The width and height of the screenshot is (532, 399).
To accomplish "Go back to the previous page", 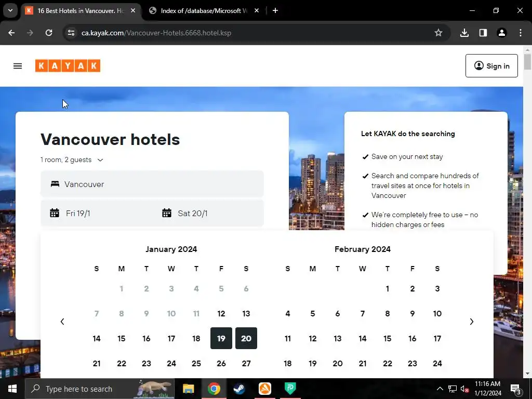I will pyautogui.click(x=11, y=33).
